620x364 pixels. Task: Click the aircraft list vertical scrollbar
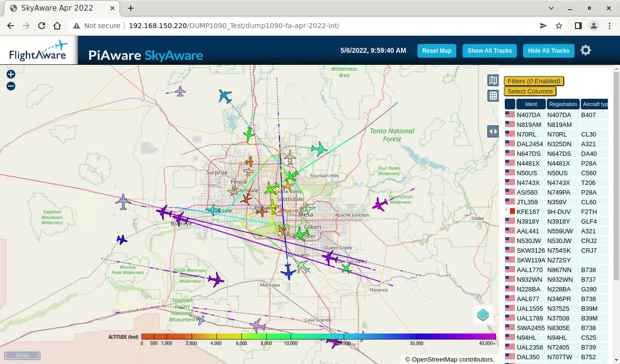coord(616,175)
